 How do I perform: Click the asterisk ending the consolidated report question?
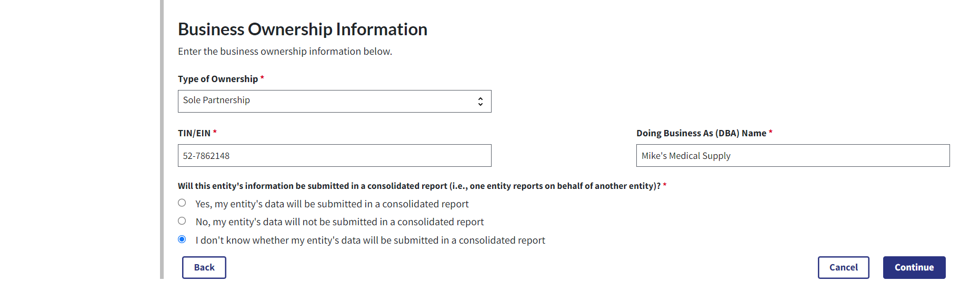(665, 185)
